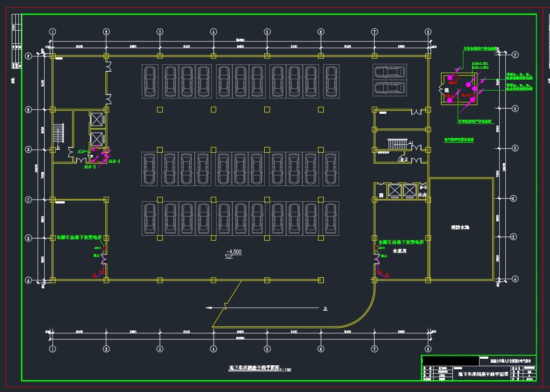Click the 电气竖井布置示意图 green caption
The height and width of the screenshot is (392, 550).
tap(459, 140)
